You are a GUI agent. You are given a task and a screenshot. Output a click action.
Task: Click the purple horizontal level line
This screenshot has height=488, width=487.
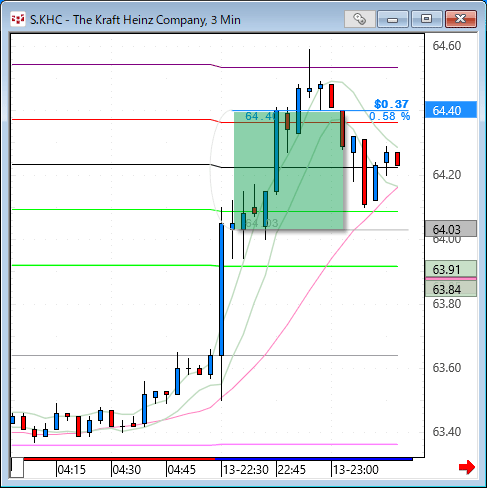pyautogui.click(x=205, y=66)
